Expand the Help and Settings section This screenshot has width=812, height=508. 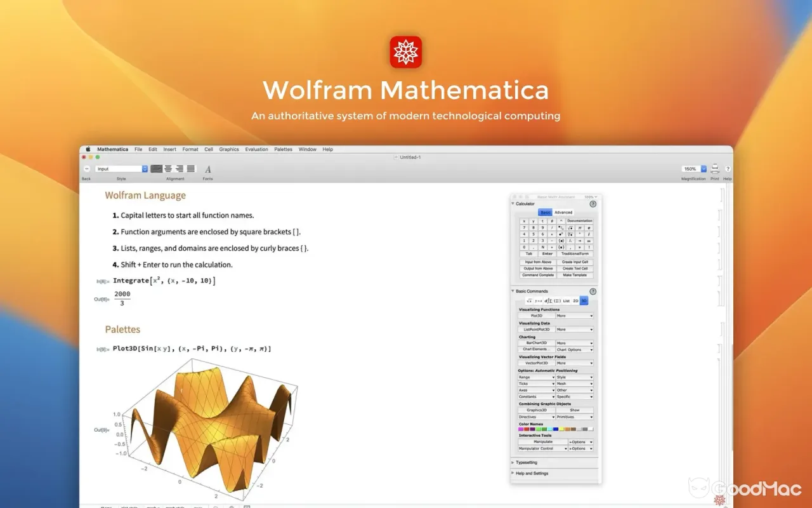[x=513, y=473]
